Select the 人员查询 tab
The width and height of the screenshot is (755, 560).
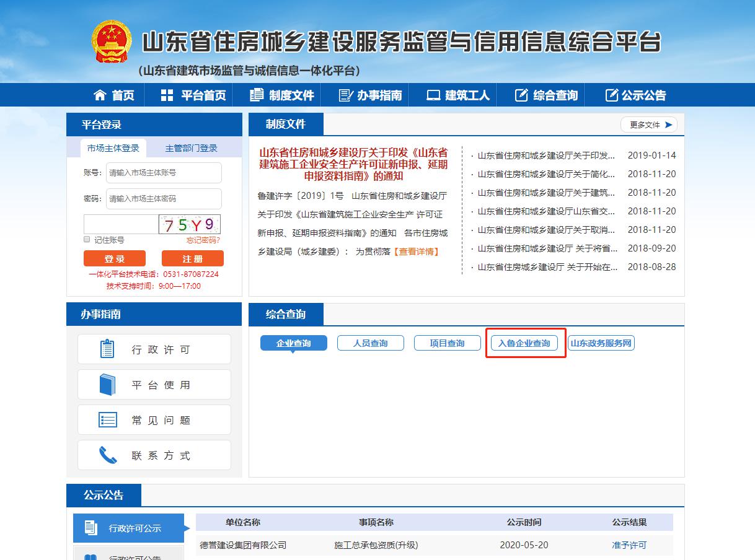pyautogui.click(x=370, y=343)
